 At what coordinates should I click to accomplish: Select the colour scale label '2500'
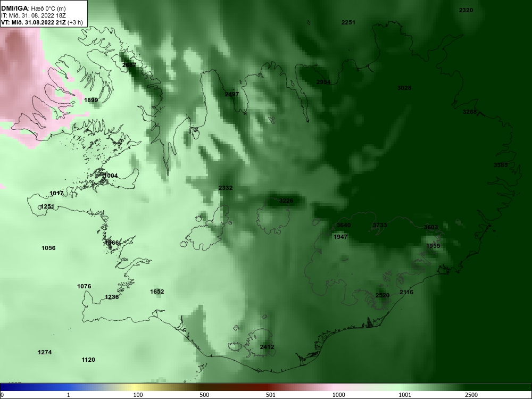tap(471, 395)
